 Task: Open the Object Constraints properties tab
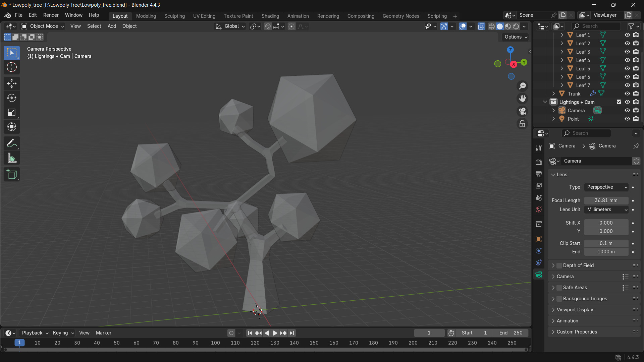(x=539, y=262)
